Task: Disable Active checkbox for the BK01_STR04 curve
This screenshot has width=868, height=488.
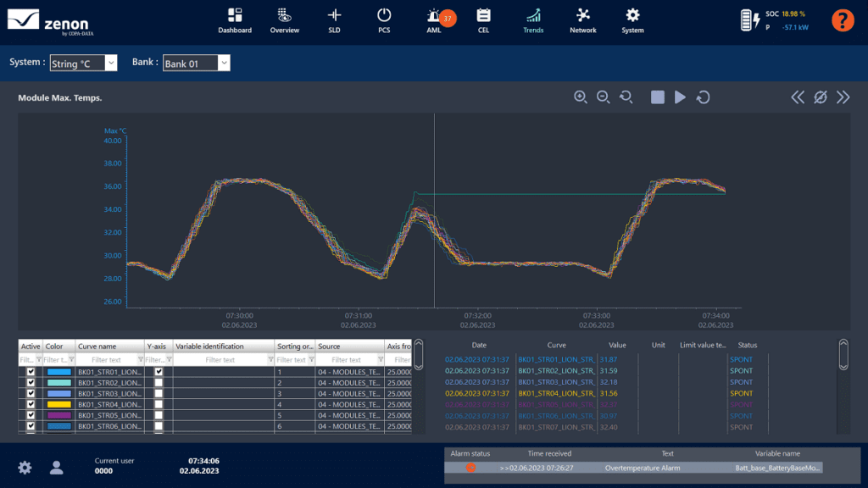Action: coord(31,404)
